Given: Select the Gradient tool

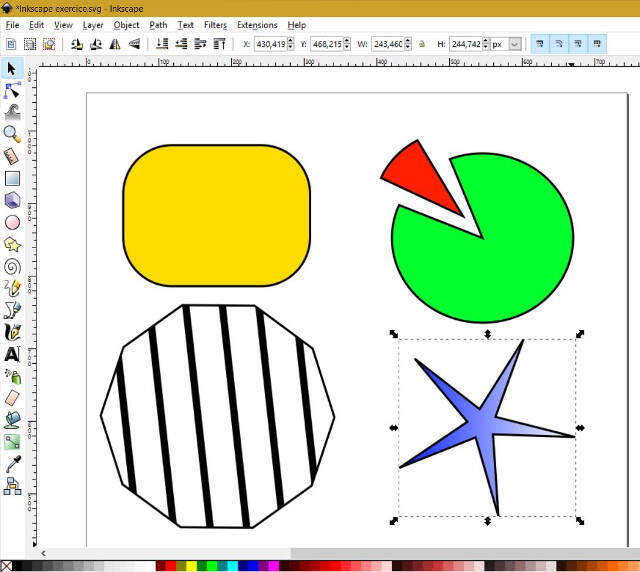Looking at the screenshot, I should coord(12,442).
